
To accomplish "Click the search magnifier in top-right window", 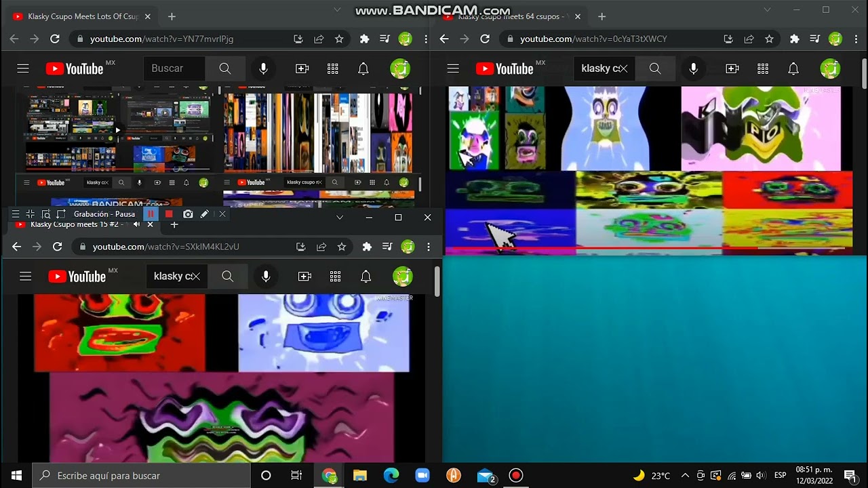I will tap(655, 68).
